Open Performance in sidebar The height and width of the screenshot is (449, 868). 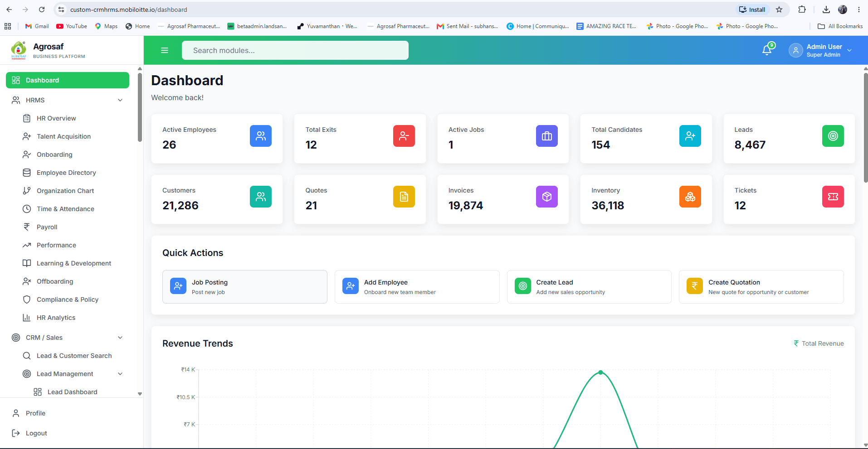point(73,245)
